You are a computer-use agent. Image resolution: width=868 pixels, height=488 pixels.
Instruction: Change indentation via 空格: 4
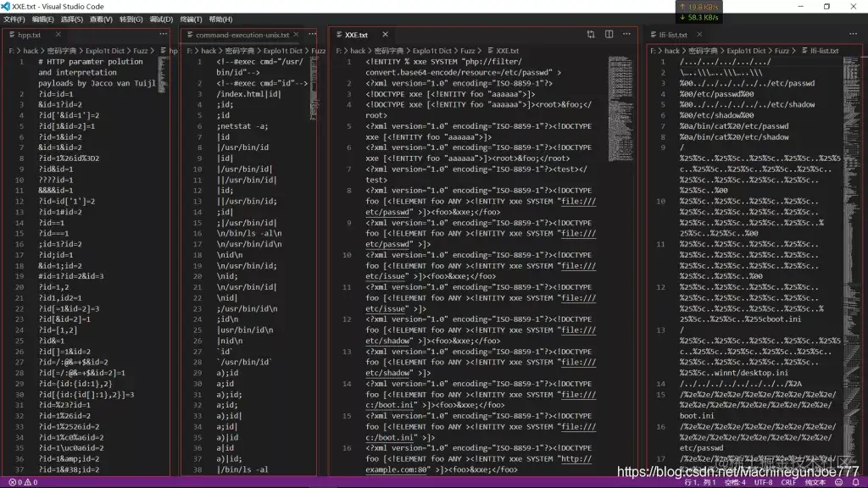[x=735, y=482]
